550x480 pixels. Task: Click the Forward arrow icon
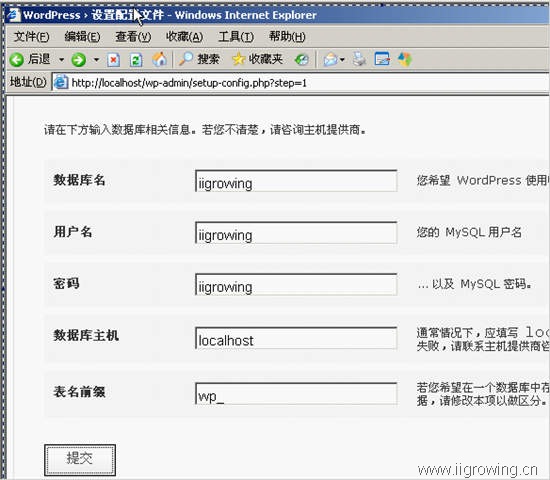[79, 60]
